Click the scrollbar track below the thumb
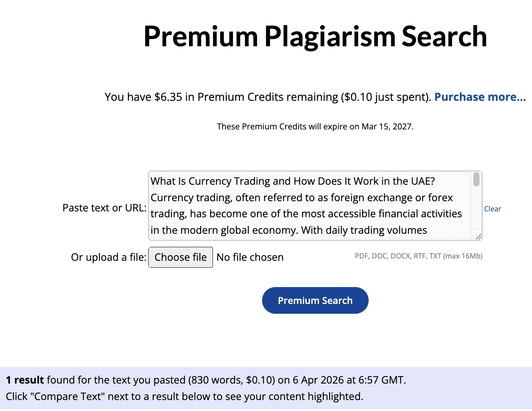Viewport: 532px width, 411px height. 476,208
